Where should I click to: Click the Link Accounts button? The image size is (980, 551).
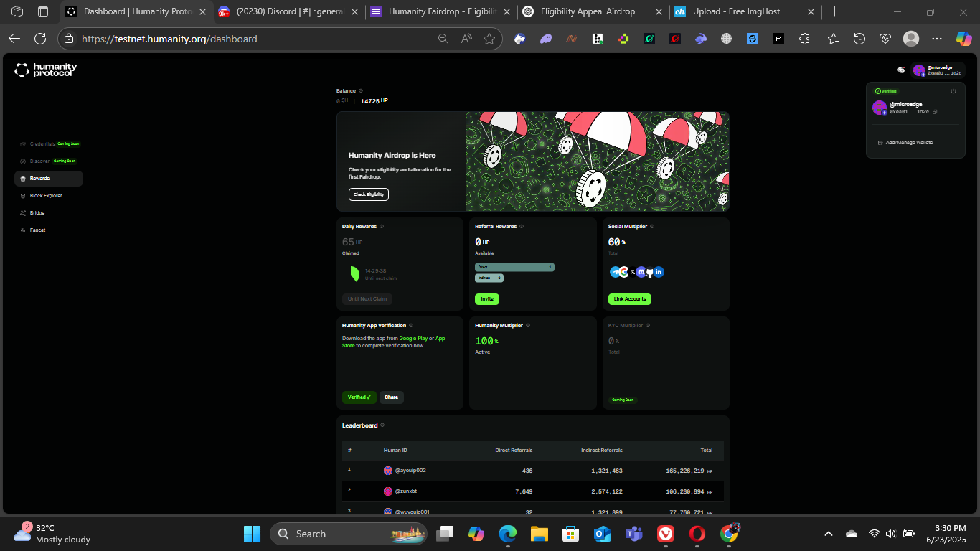coord(630,299)
